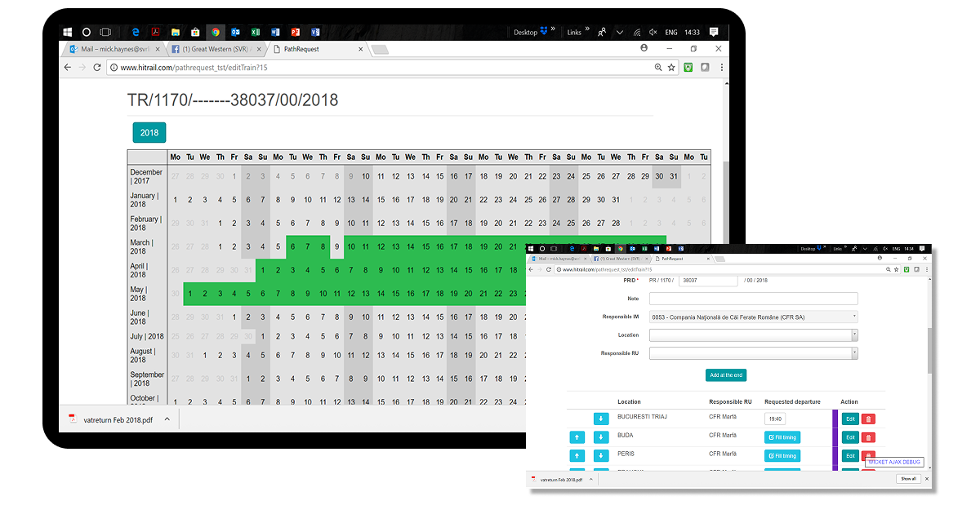Screen dimensions: 980x514
Task: Open a new tab in large window
Action: tap(380, 50)
